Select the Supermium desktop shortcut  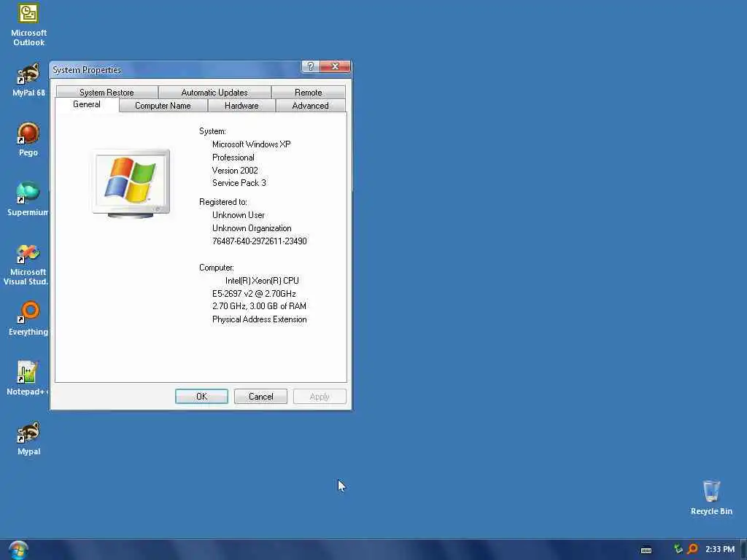click(x=28, y=199)
